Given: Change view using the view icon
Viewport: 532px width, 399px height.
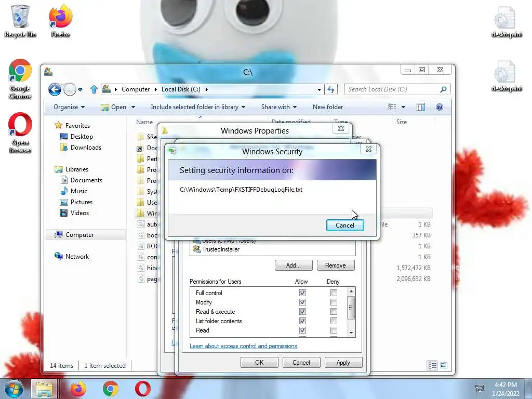Looking at the screenshot, I should click(392, 107).
